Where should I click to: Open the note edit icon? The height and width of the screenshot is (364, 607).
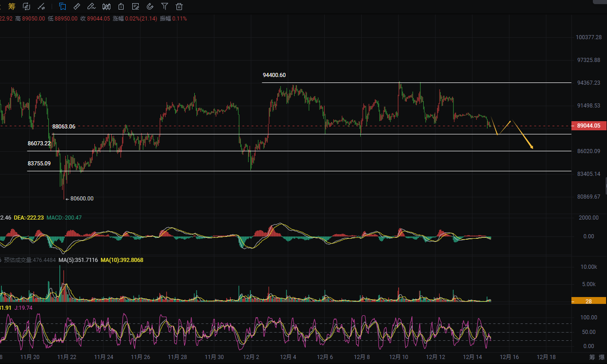pyautogui.click(x=135, y=6)
